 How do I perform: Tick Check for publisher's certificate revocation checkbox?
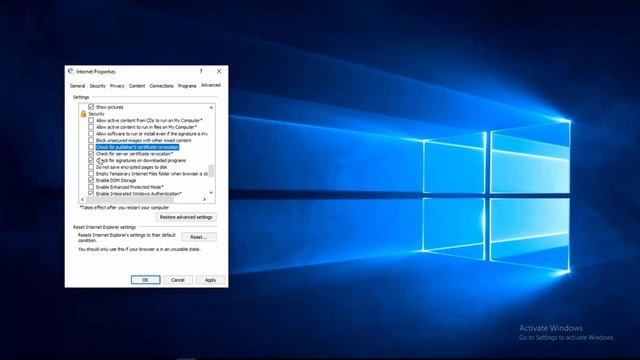pos(91,147)
